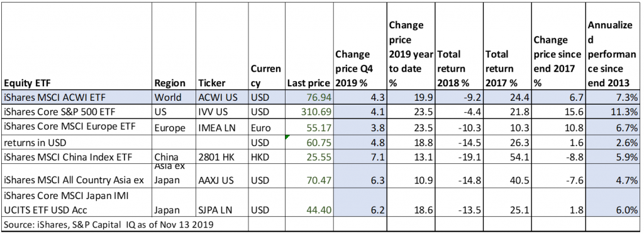Screen dimensions: 644x235
Task: Select the 60.75 price cell with green marker
Action: [309, 142]
